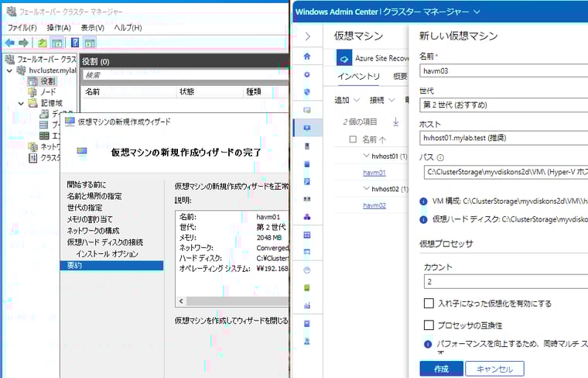The height and width of the screenshot is (378, 588).
Task: Toggle the console tree show/hide toolbar icon
Action: [56, 43]
